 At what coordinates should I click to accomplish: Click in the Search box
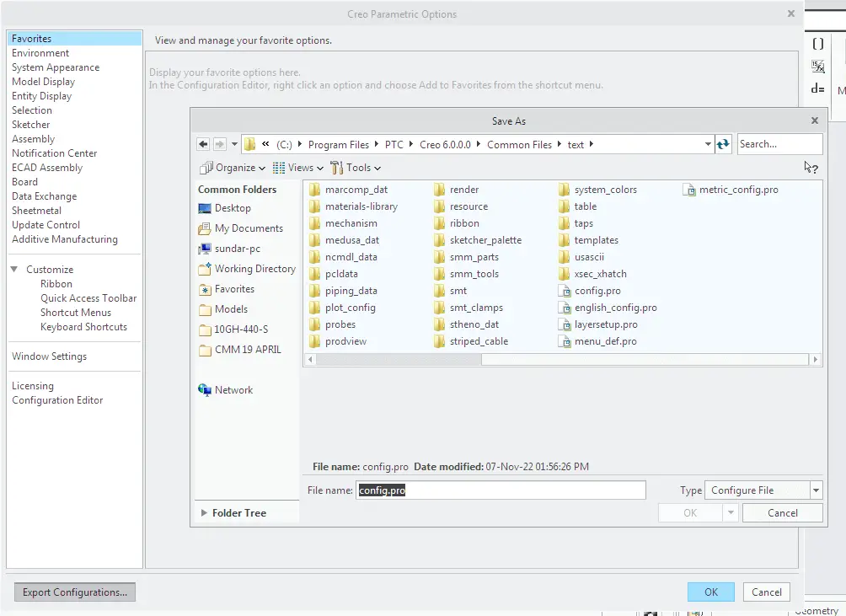(779, 144)
